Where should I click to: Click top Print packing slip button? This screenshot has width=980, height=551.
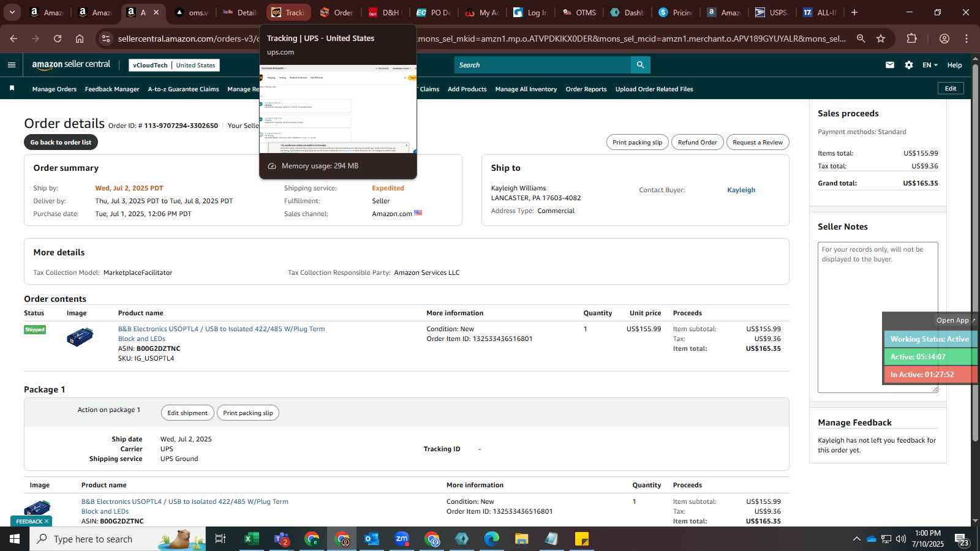tap(637, 142)
